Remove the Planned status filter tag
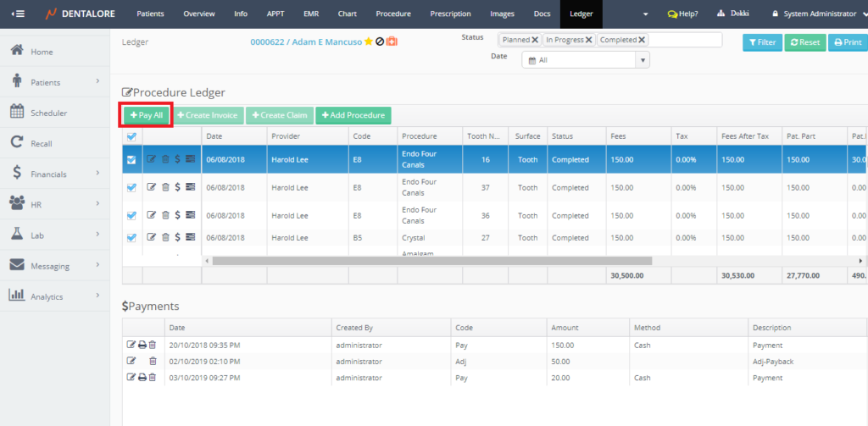 coord(535,40)
